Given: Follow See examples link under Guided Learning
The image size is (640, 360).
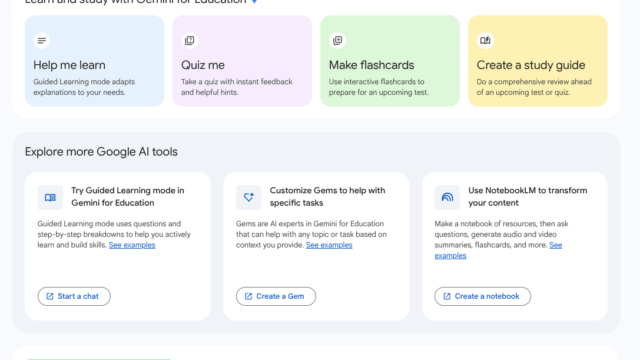Looking at the screenshot, I should (132, 245).
